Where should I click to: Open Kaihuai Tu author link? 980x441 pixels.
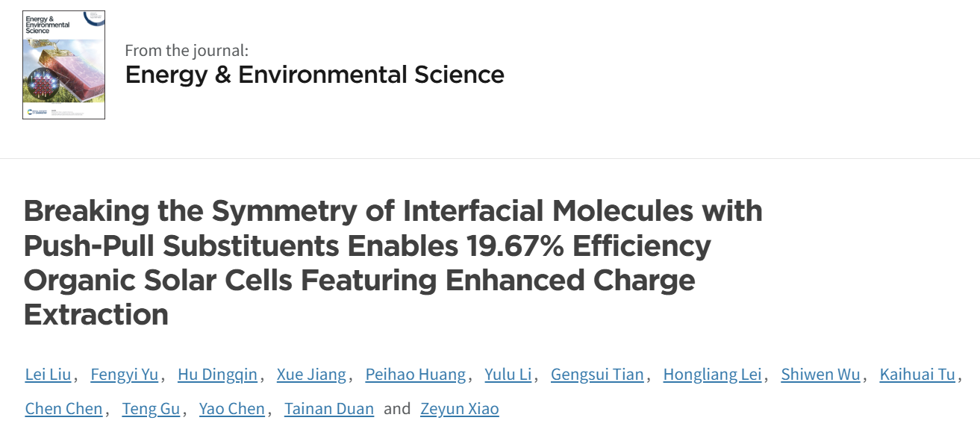[917, 375]
